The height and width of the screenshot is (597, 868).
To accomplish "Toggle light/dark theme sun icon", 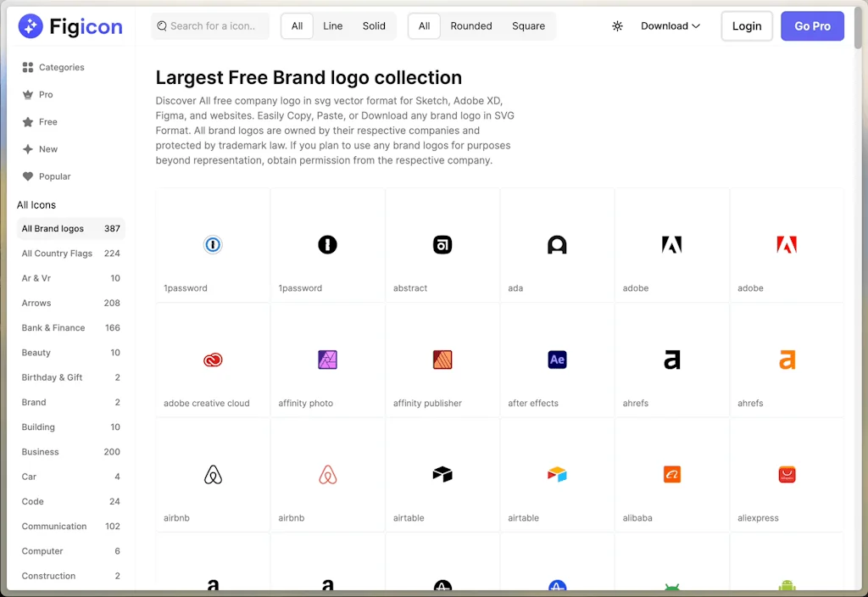I will [617, 26].
